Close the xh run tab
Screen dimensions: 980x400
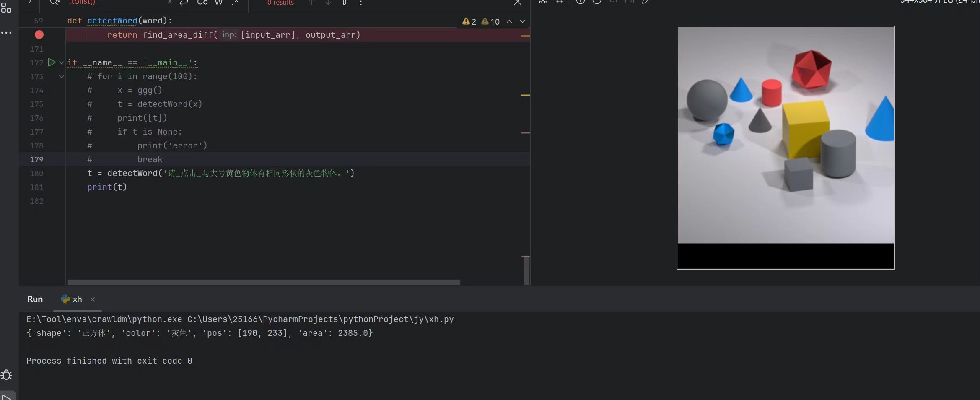[x=93, y=299]
